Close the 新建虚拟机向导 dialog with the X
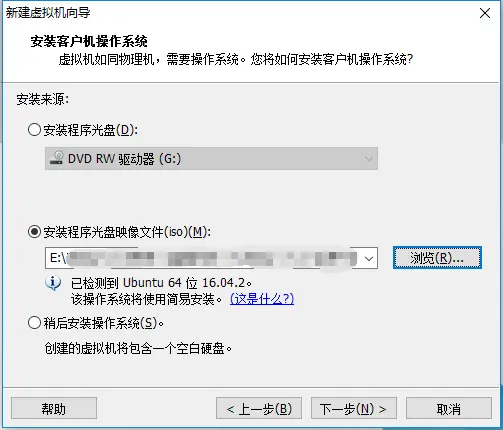Viewport: 503px width, 430px height. [x=485, y=13]
